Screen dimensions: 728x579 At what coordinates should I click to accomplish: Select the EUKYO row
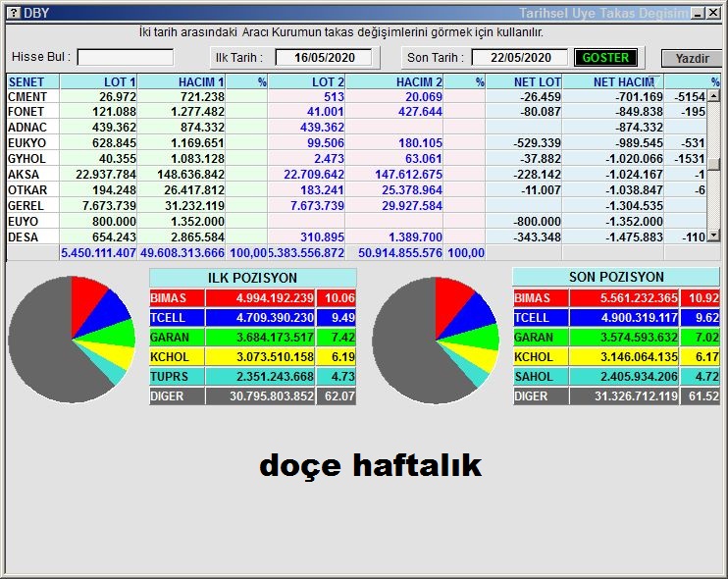coord(356,143)
